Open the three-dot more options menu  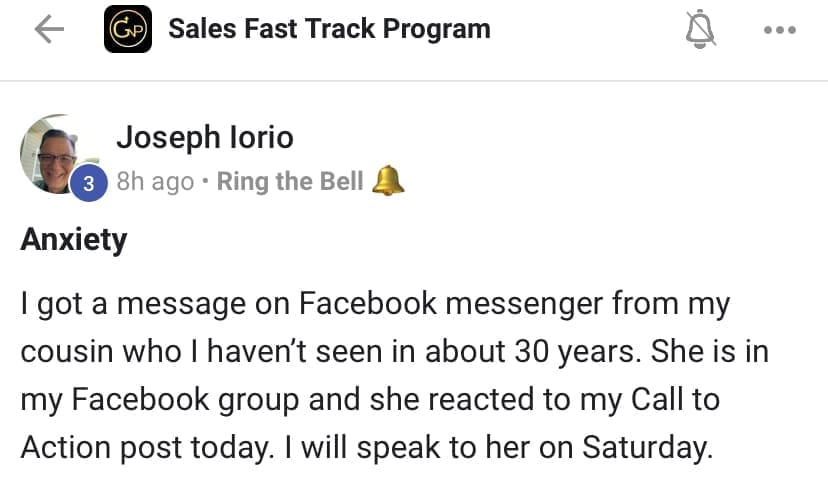pyautogui.click(x=779, y=30)
